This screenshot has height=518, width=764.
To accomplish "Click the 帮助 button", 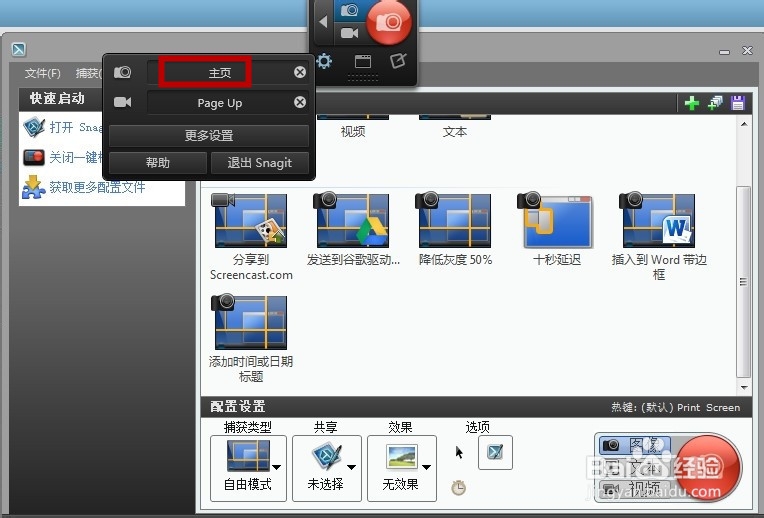I will click(x=158, y=162).
